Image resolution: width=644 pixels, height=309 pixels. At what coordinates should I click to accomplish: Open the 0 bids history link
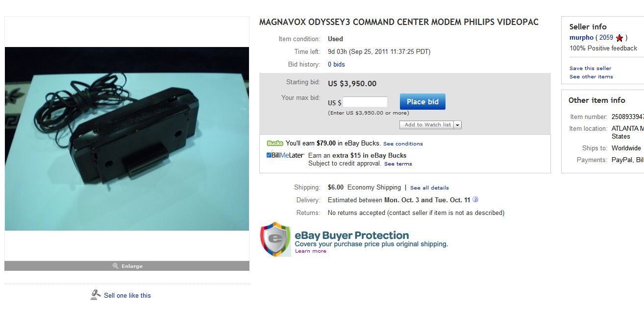point(336,64)
